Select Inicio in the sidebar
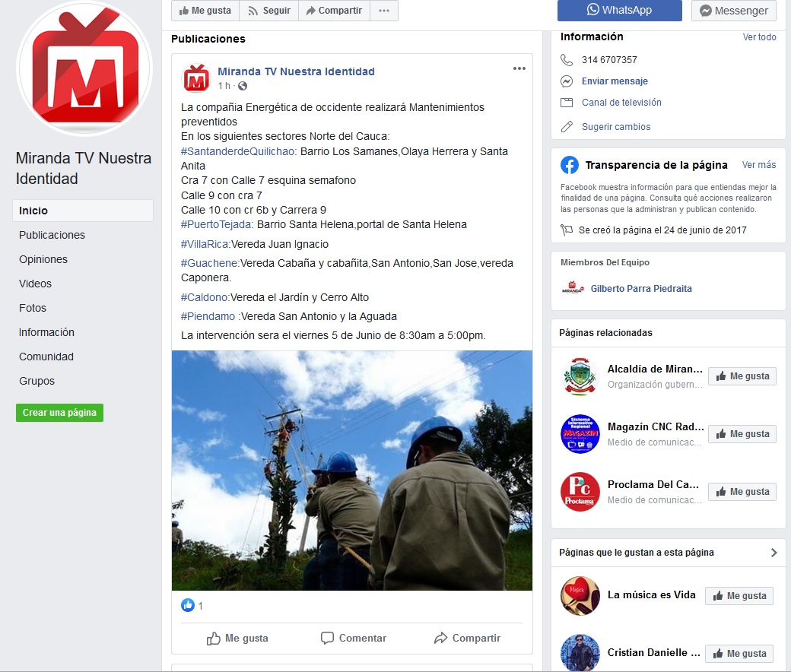The height and width of the screenshot is (672, 791). click(x=83, y=211)
